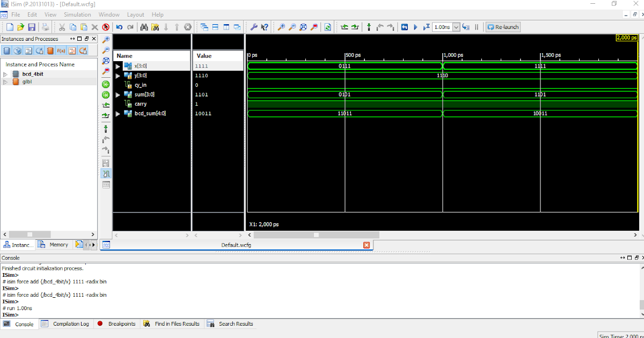Switch to the Compilation Log tab
The image size is (644, 338).
[67, 324]
